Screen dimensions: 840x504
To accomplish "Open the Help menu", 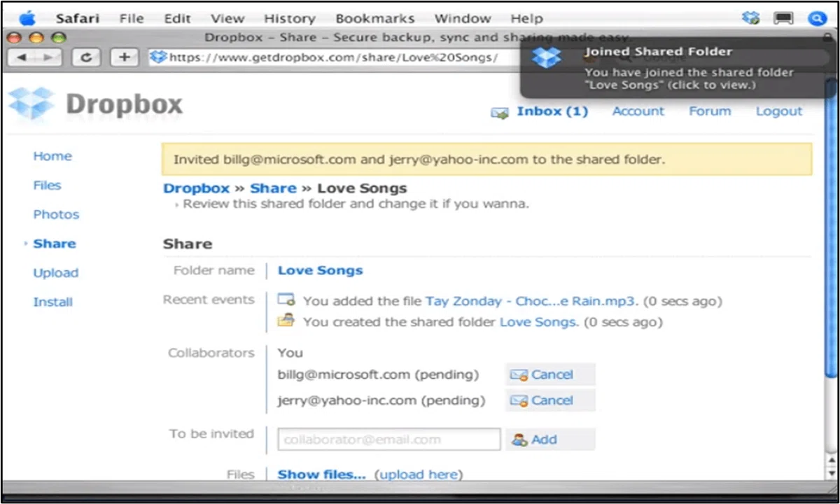I will (x=526, y=19).
